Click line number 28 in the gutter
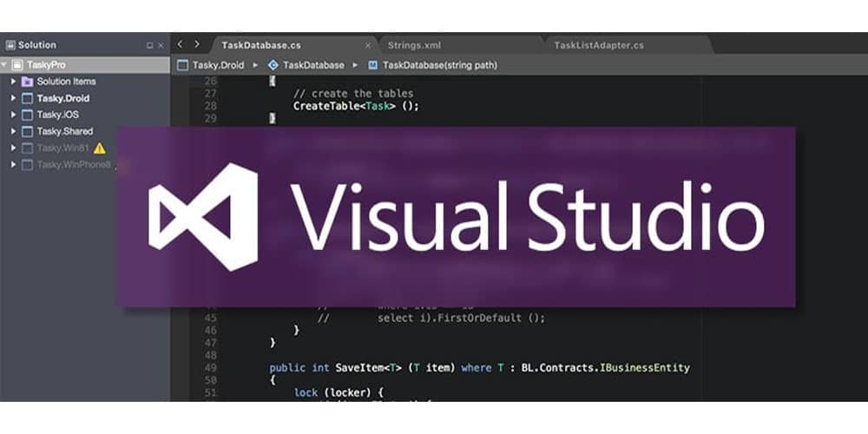 pos(210,106)
